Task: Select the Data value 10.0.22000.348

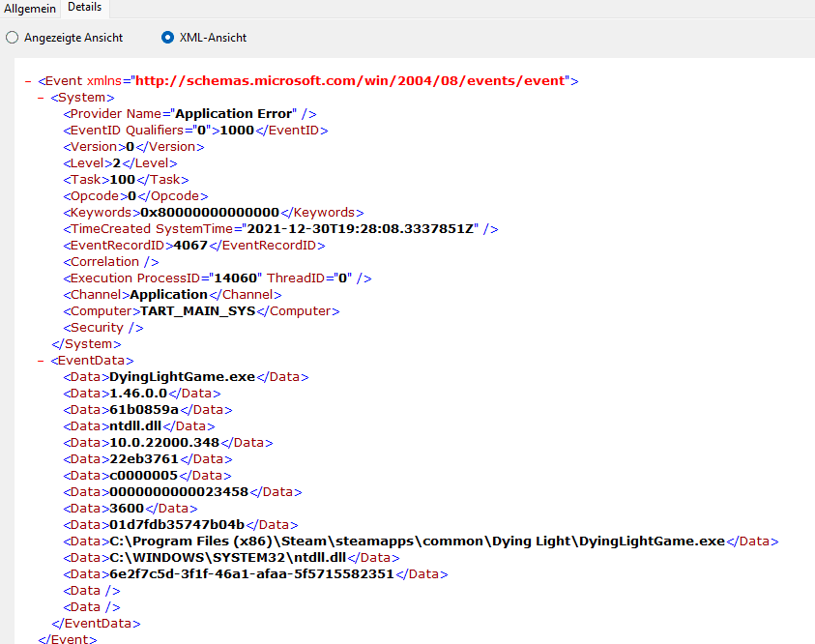Action: pos(164,443)
